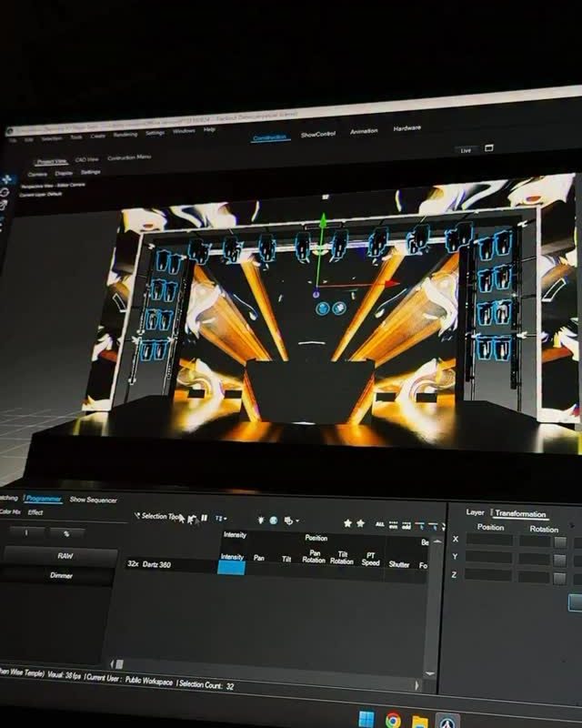Click the pause icon in programmer toolbar
Screen dimensions: 582x728
tap(205, 518)
